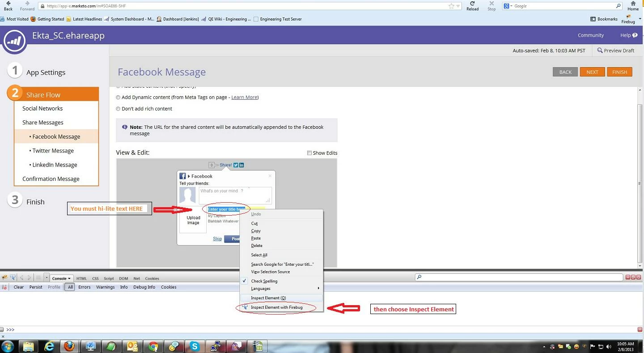The height and width of the screenshot is (353, 644).
Task: Switch to Firebug Script tab
Action: click(109, 278)
